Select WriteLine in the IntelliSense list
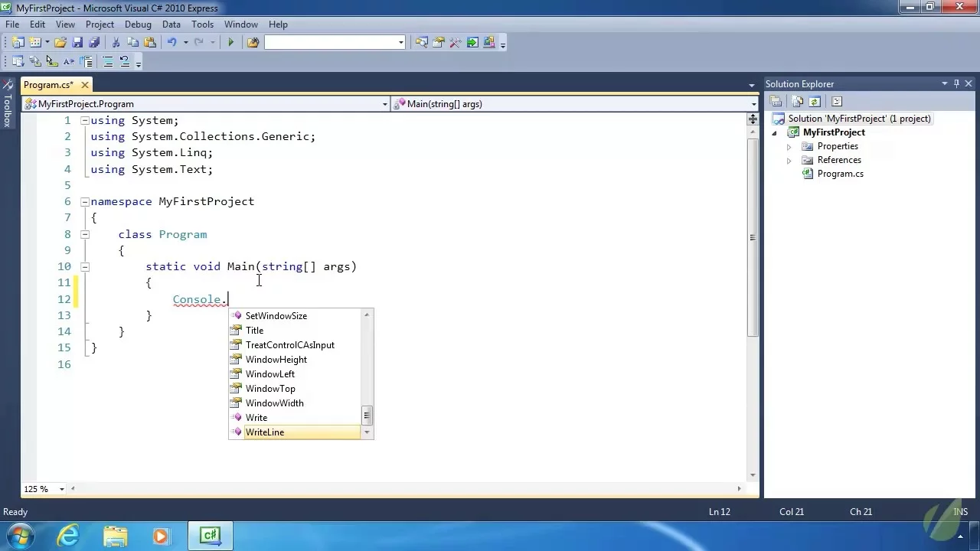The width and height of the screenshot is (980, 551). click(x=295, y=432)
